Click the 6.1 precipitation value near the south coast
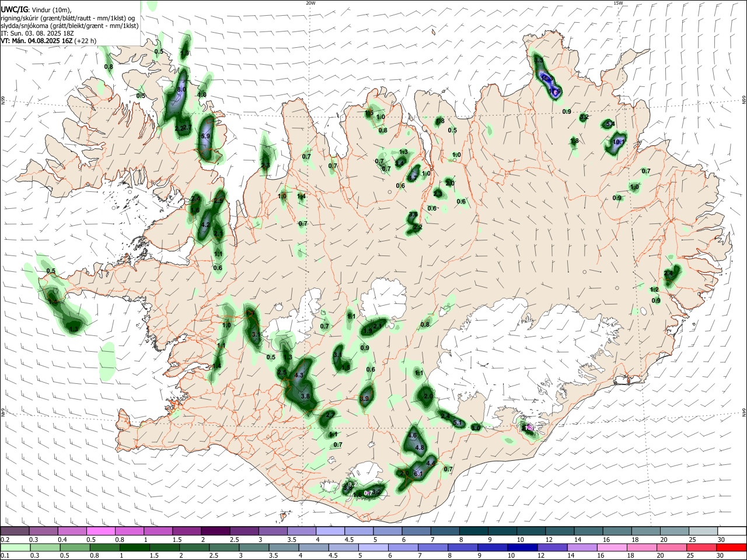 click(418, 474)
